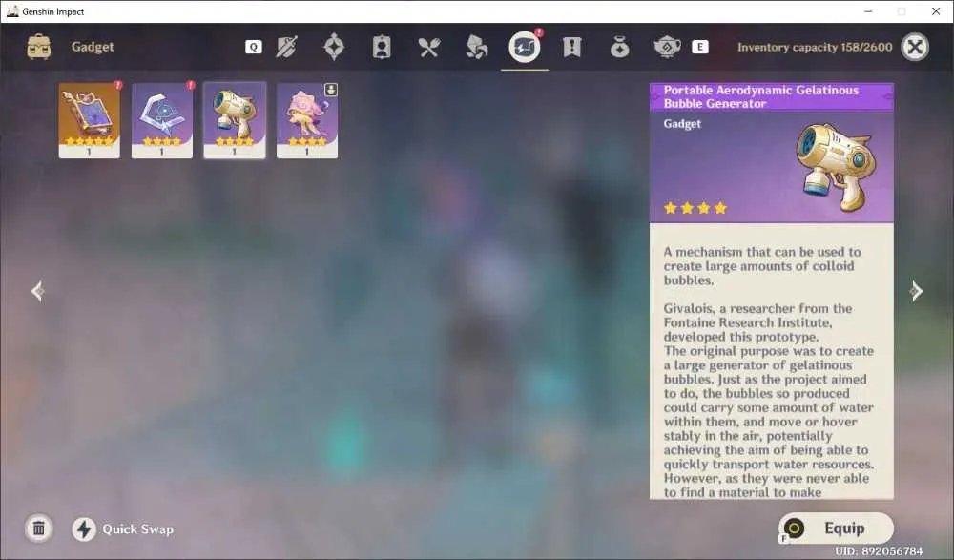Image resolution: width=954 pixels, height=560 pixels.
Task: Click the gadget description text panel
Action: pyautogui.click(x=772, y=362)
